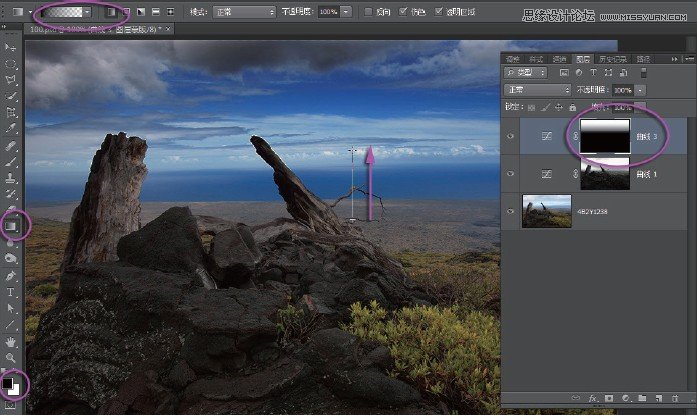Select the Elliptical Marquee tool
697x415 pixels.
tap(10, 64)
